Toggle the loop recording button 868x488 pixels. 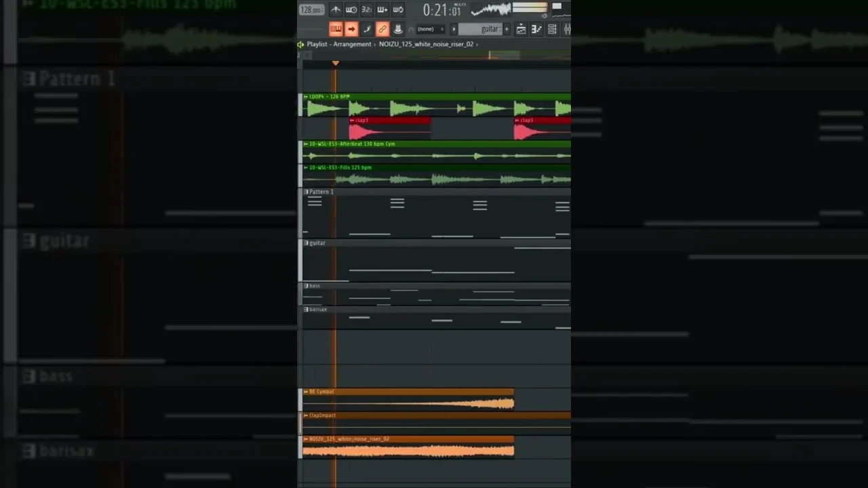pyautogui.click(x=398, y=9)
